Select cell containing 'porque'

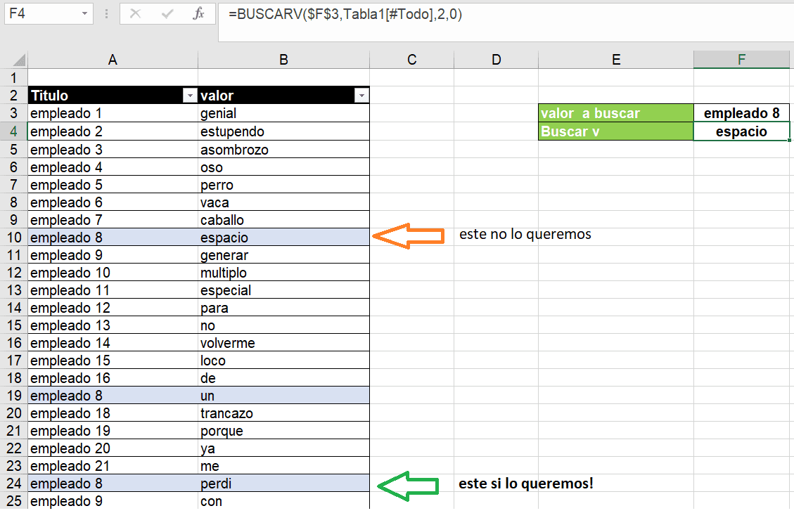[x=283, y=431]
